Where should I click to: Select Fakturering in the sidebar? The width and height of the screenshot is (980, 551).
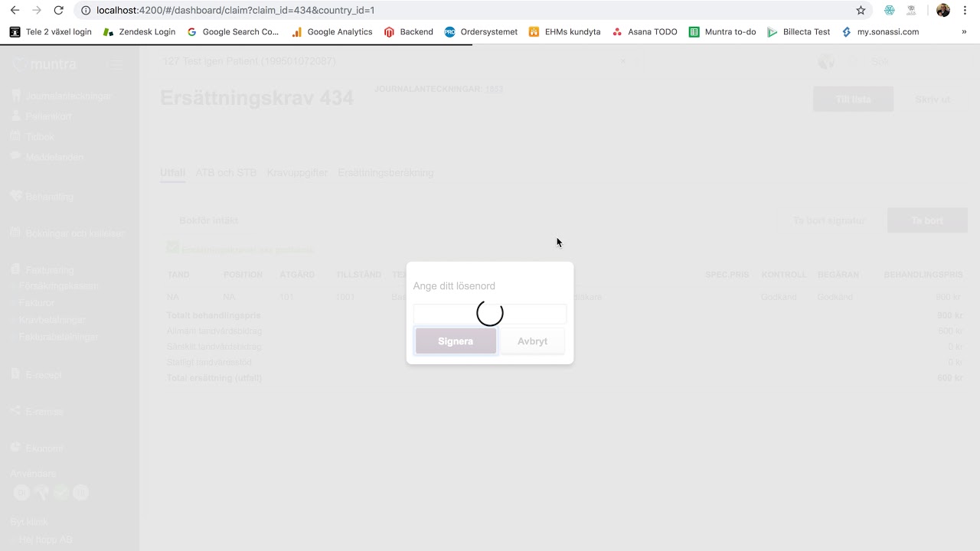click(42, 270)
